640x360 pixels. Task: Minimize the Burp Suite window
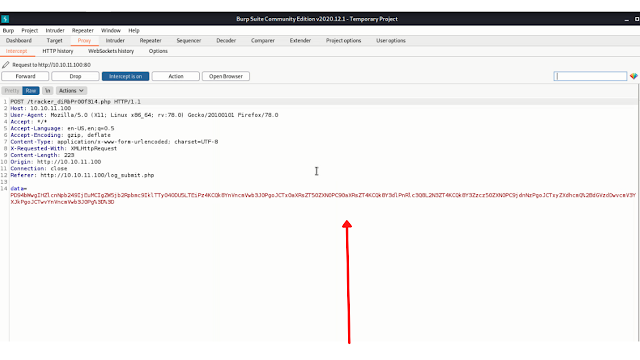click(x=627, y=19)
